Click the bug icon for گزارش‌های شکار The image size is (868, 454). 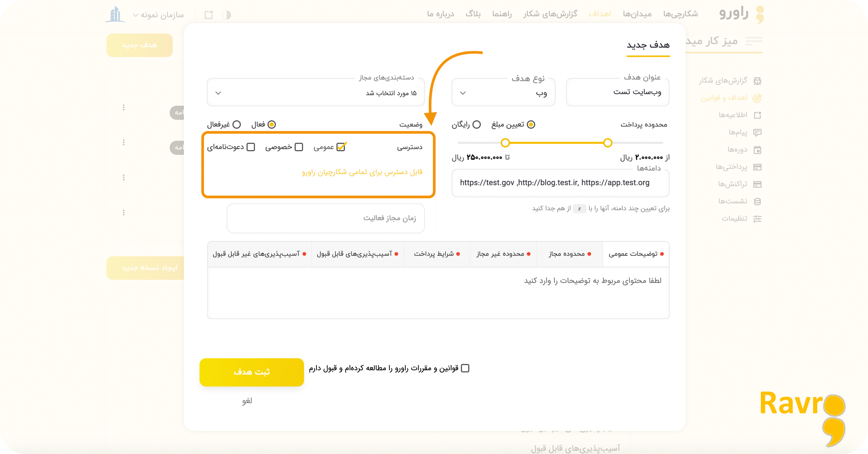pos(757,81)
